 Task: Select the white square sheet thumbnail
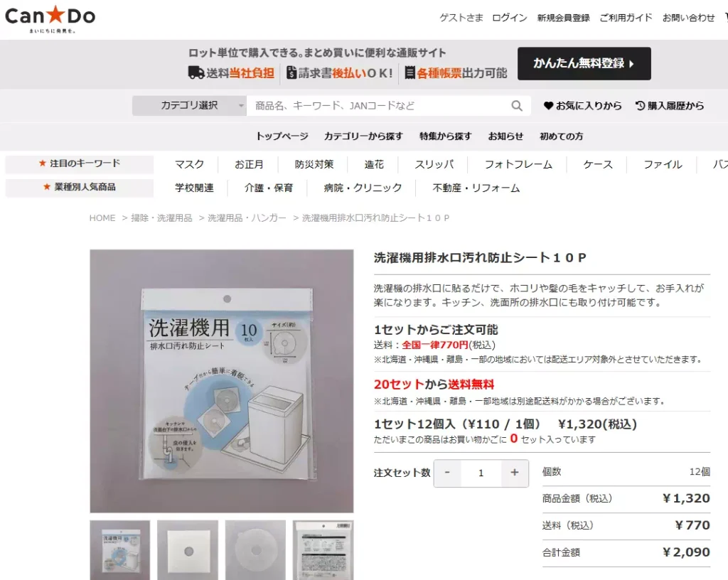[x=188, y=550]
